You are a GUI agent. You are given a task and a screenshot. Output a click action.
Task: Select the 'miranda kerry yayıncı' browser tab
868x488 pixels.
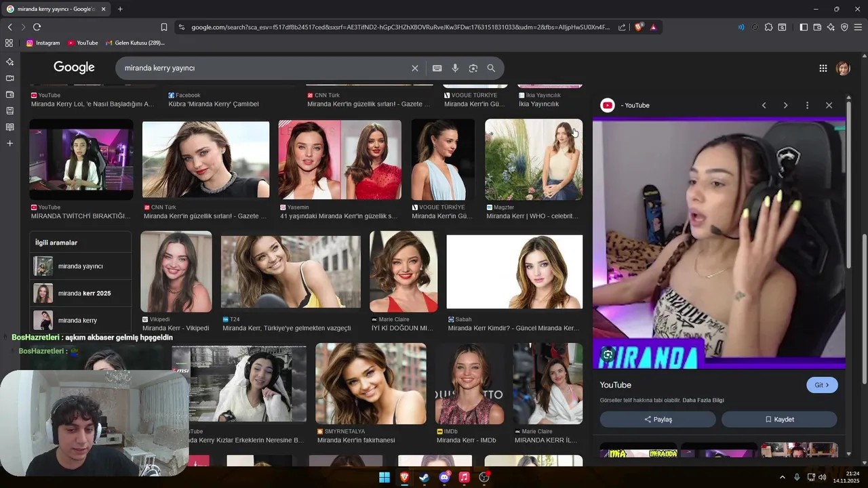click(x=56, y=9)
